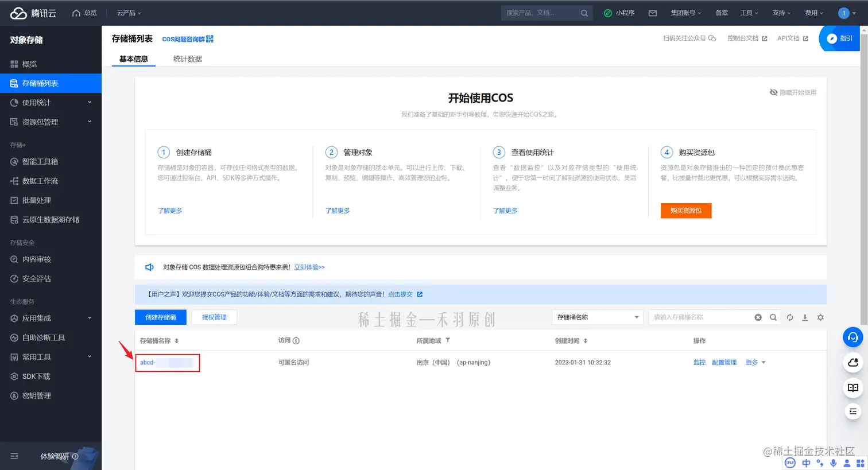Expand 应用集成 sidebar menu

51,318
